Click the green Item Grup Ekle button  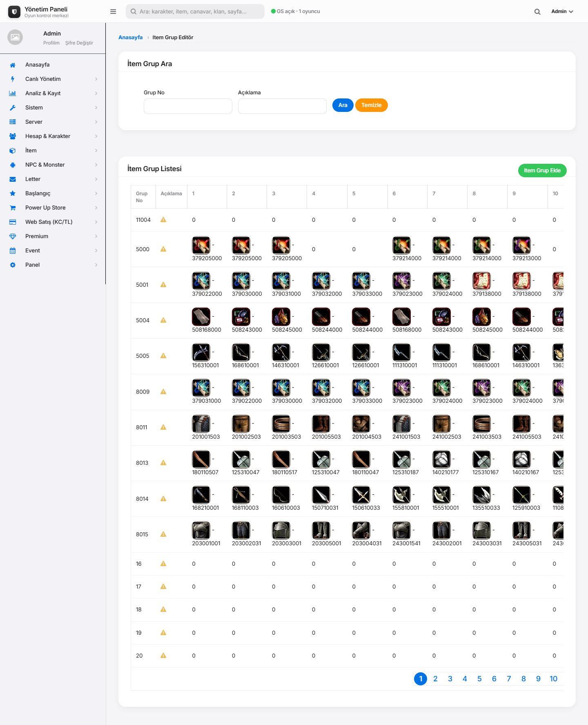tap(542, 171)
